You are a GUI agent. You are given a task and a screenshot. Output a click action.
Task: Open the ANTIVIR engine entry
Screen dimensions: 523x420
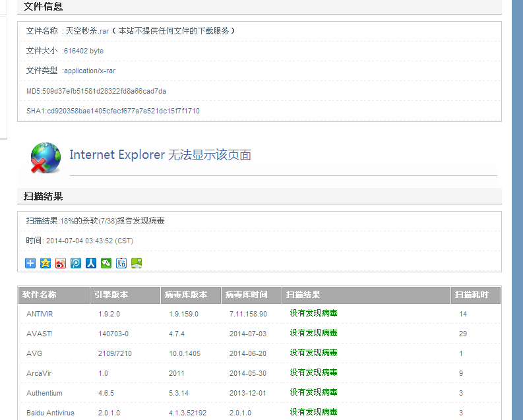click(40, 314)
